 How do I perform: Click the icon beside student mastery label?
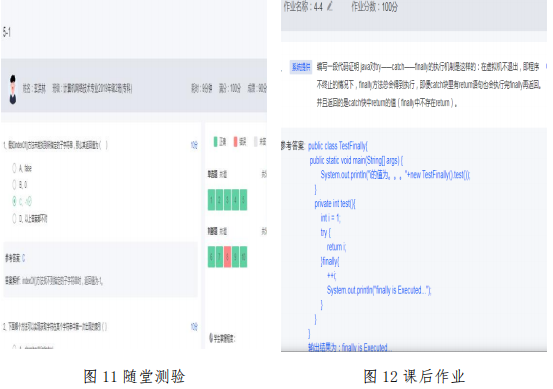coord(211,338)
